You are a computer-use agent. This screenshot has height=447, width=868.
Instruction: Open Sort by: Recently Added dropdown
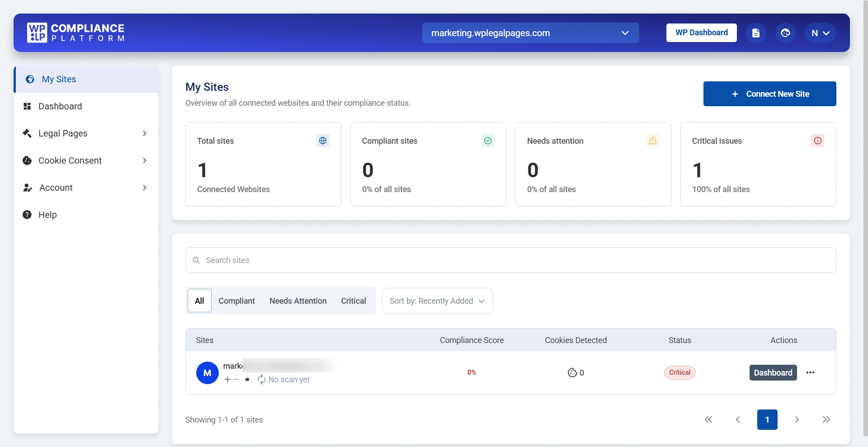[438, 301]
